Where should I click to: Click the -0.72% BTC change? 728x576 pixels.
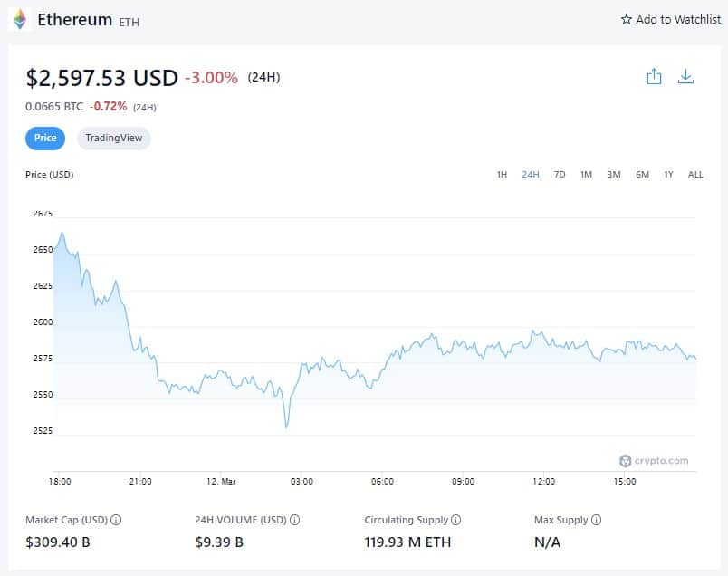108,107
